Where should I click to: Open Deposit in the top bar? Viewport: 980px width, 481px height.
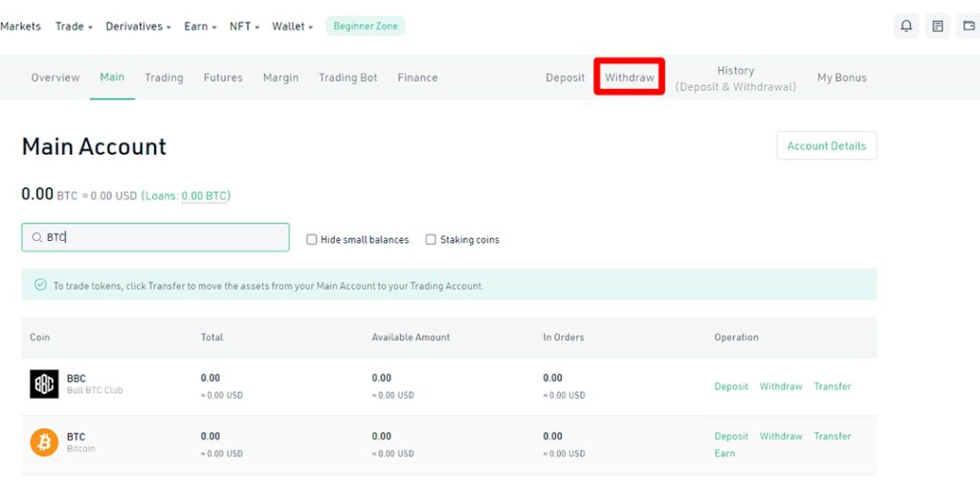(x=565, y=77)
